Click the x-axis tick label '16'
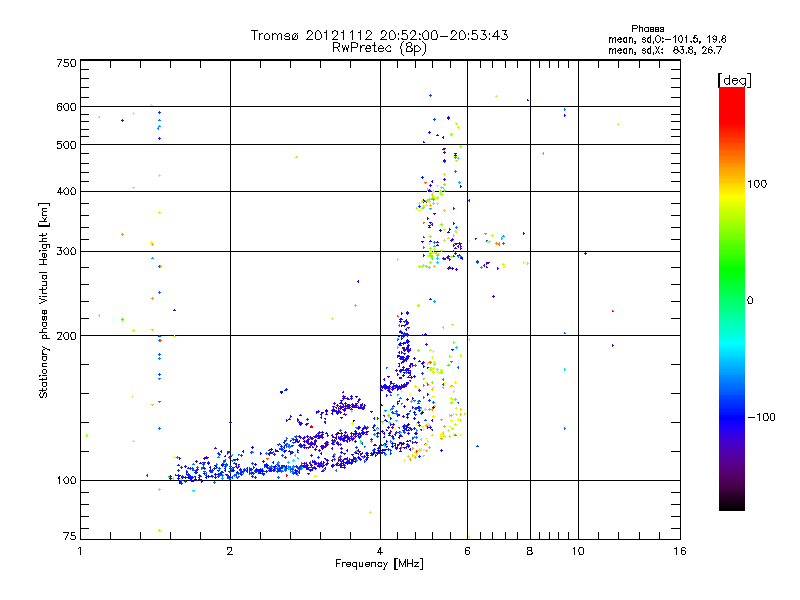The height and width of the screenshot is (600, 800). pyautogui.click(x=680, y=551)
